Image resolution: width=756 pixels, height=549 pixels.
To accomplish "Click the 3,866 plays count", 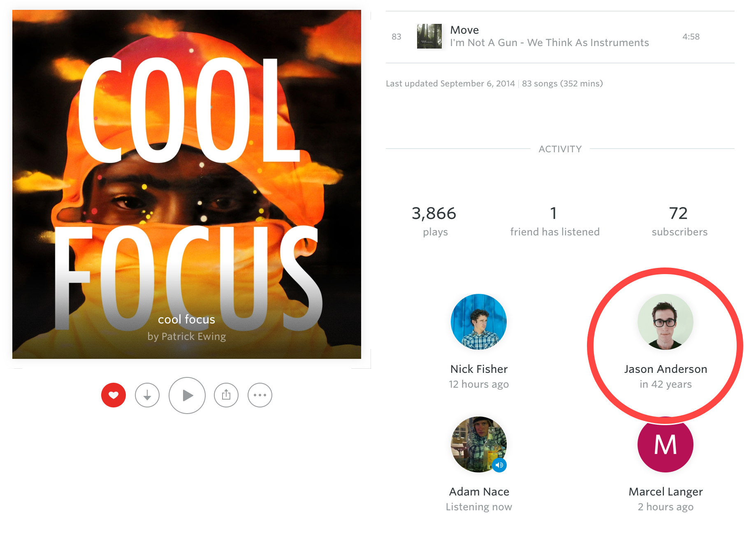I will click(434, 221).
